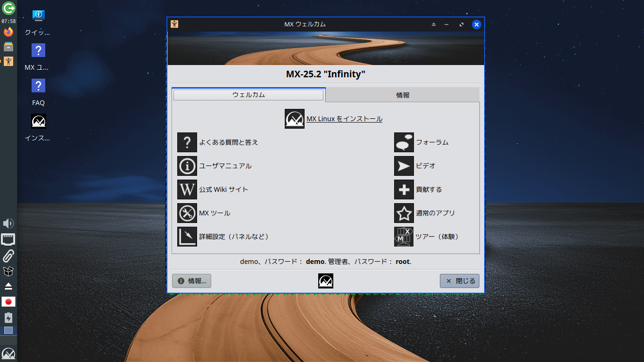This screenshot has width=644, height=362.
Task: Click the 閉じる button
Action: (x=460, y=281)
